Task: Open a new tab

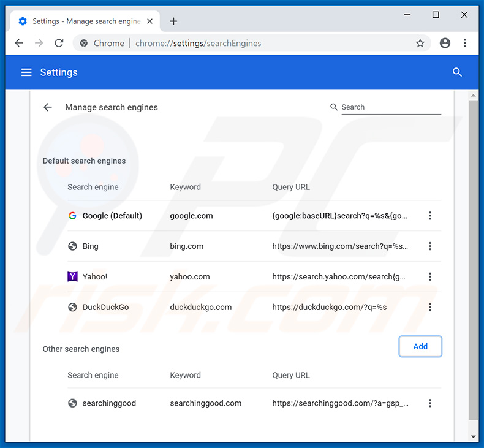Action: coord(173,21)
